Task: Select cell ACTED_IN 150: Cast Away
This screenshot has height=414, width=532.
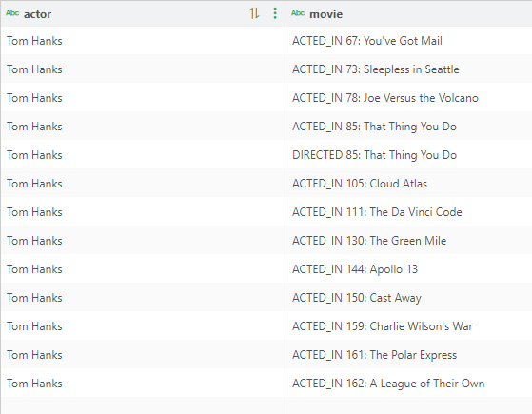Action: click(409, 298)
